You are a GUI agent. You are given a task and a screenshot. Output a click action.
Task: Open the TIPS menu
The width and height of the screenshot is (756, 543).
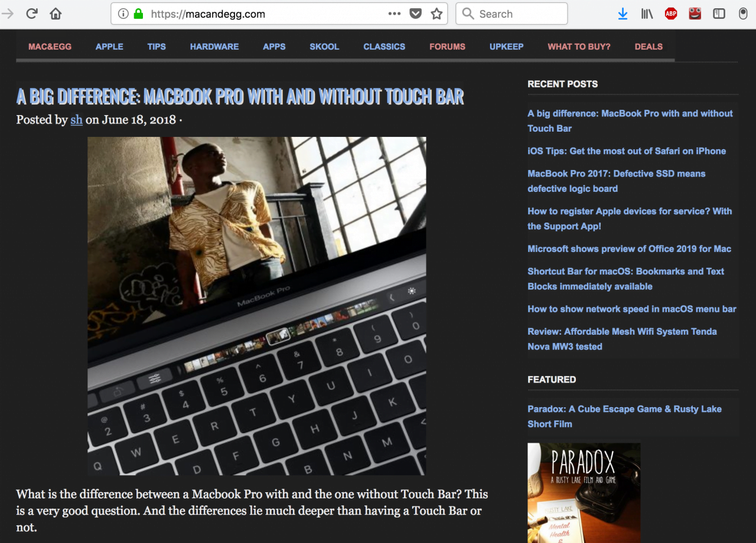click(157, 47)
